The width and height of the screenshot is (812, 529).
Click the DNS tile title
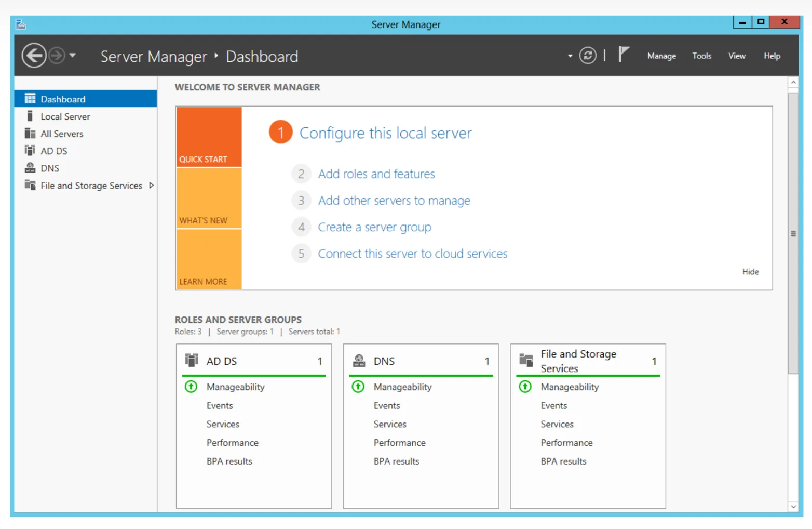(x=384, y=361)
